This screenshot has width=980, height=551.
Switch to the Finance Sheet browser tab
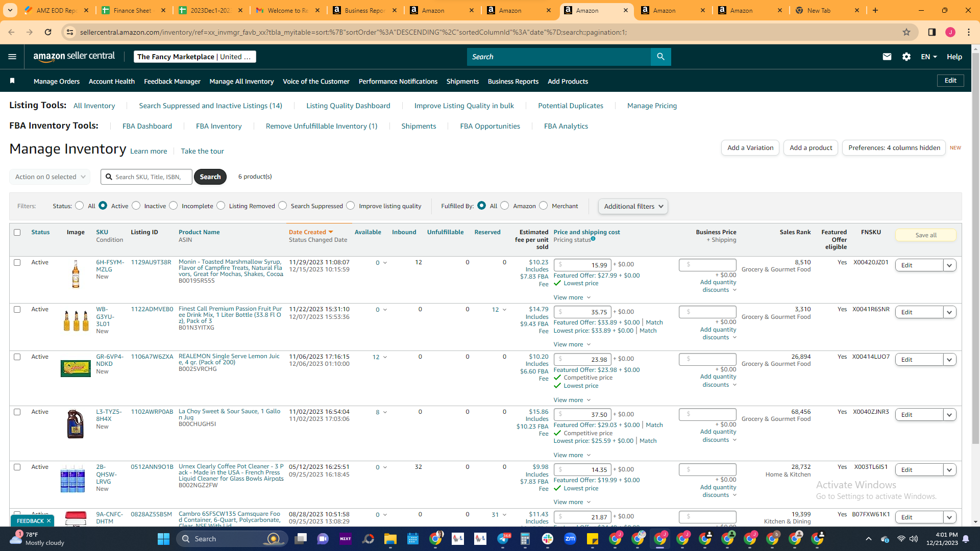coord(134,10)
